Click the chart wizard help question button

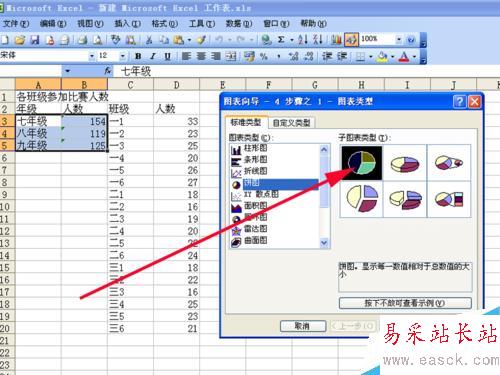(460, 101)
